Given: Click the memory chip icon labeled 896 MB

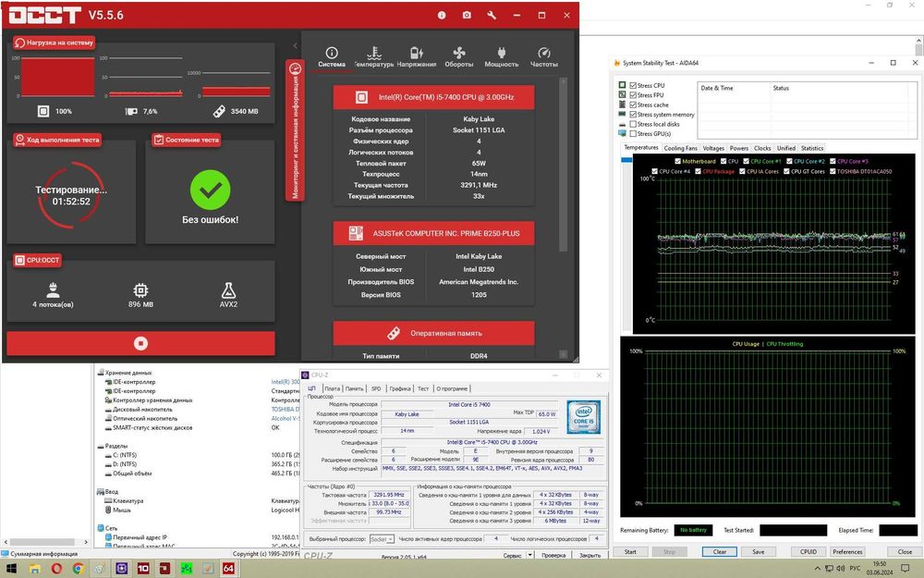Looking at the screenshot, I should point(140,290).
